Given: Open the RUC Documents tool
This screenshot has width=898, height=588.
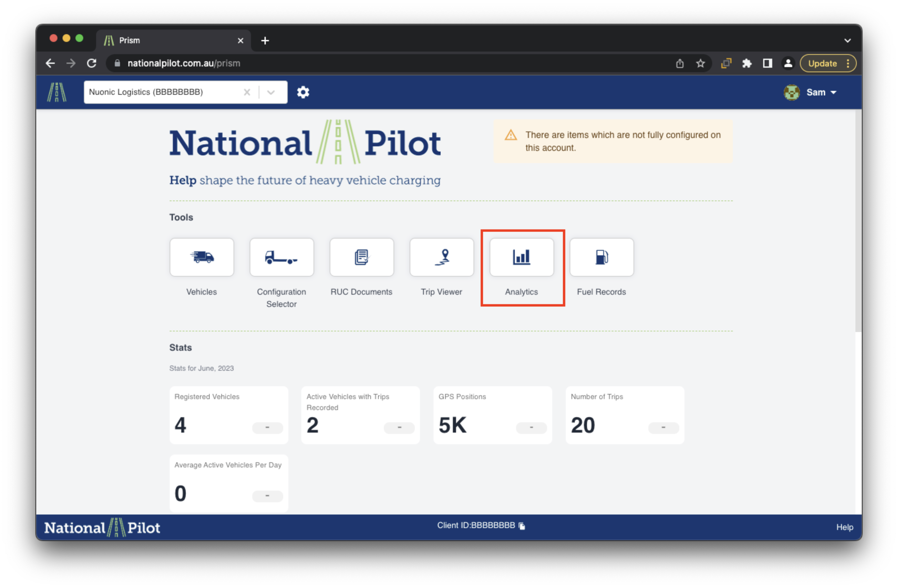Looking at the screenshot, I should tap(362, 257).
